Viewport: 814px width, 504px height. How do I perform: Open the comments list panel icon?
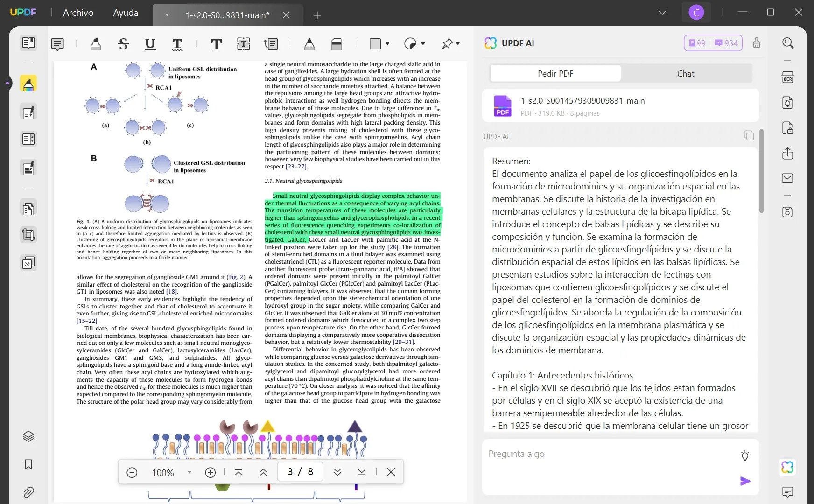point(788,492)
